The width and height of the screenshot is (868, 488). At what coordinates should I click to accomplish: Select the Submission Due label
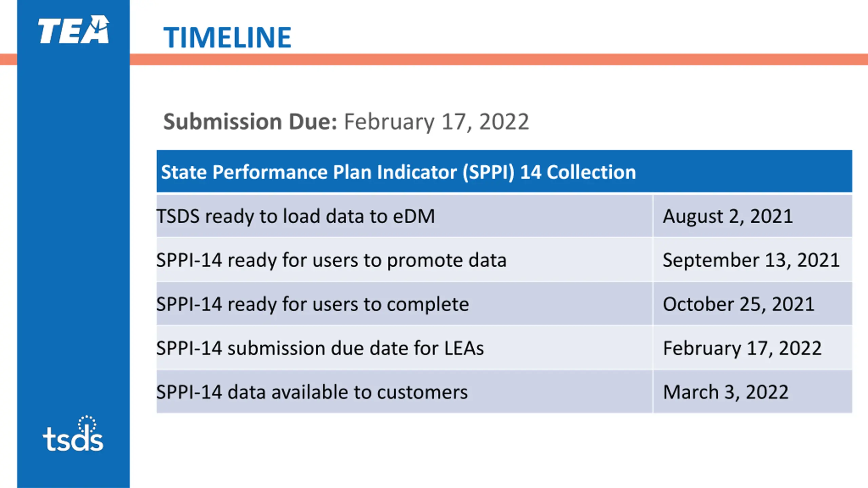pos(250,121)
